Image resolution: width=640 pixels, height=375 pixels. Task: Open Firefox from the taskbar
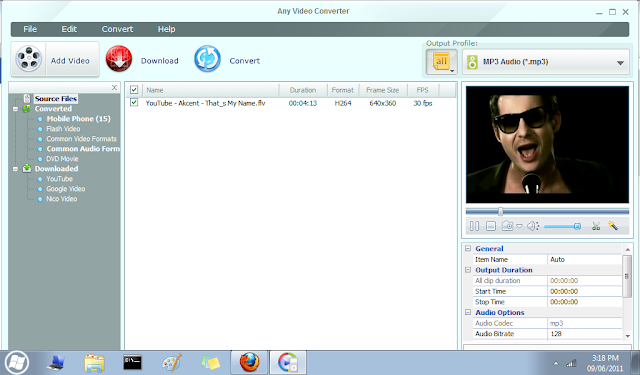coord(249,362)
